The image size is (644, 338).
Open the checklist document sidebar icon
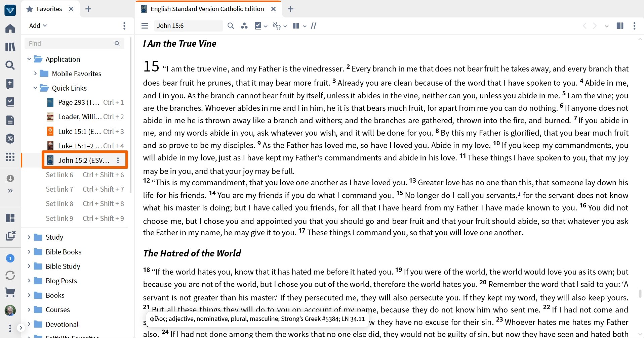coord(10,102)
